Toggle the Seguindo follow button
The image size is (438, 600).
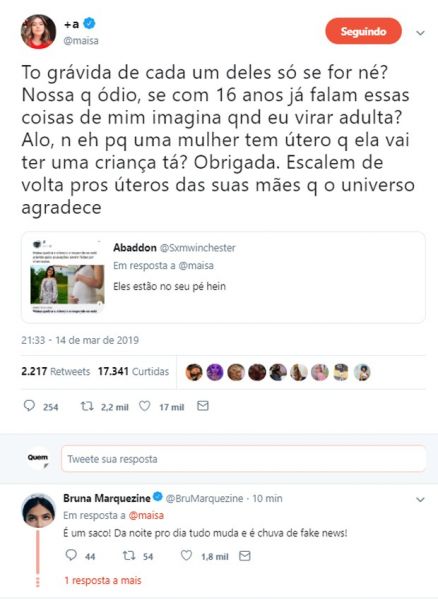363,31
